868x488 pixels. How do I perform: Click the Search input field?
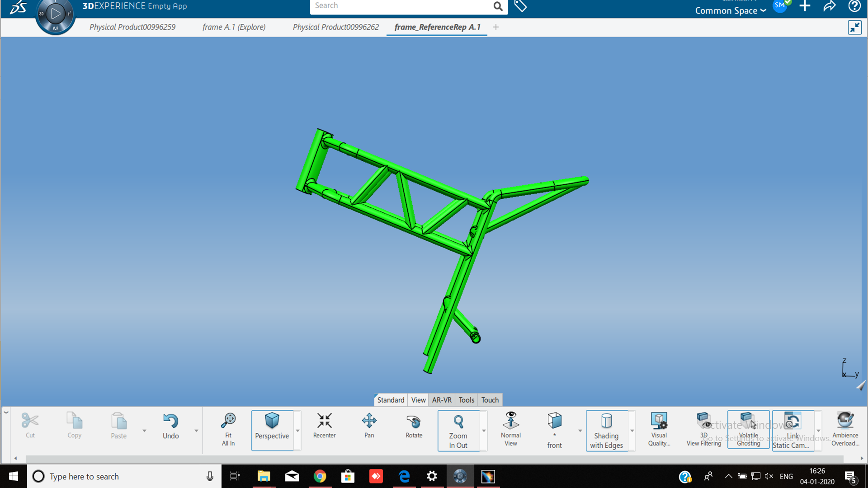point(400,6)
